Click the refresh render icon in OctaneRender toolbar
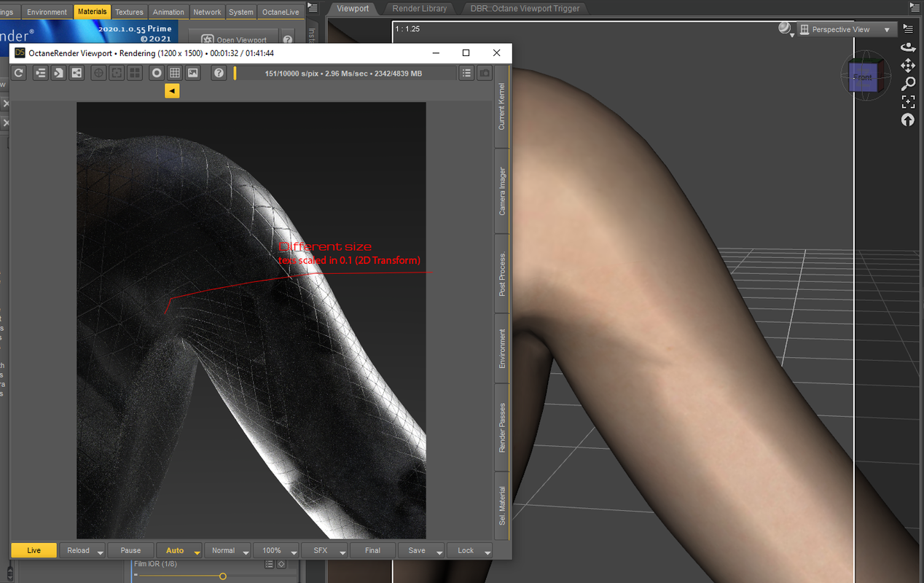This screenshot has width=924, height=583. coord(20,73)
